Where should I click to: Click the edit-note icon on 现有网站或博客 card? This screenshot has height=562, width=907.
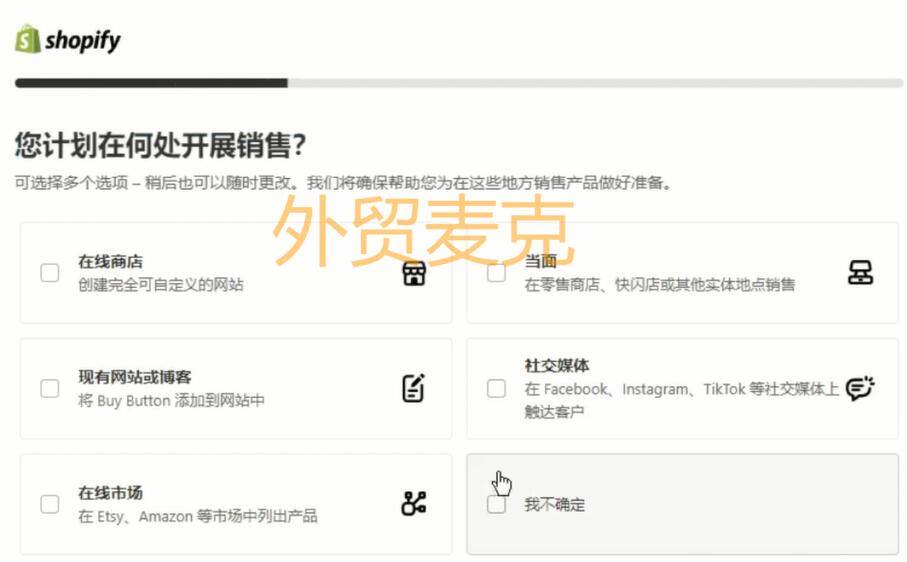tap(414, 388)
